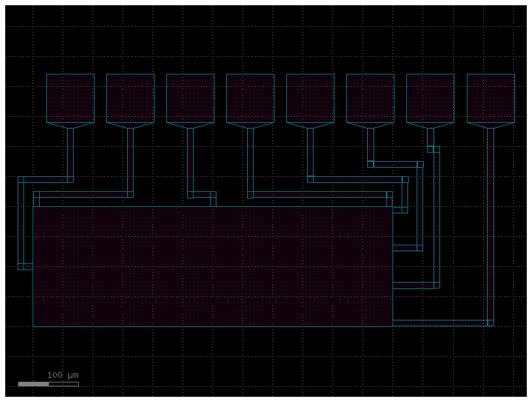Click the vertical trace left of large rectangle

pyautogui.click(x=21, y=222)
